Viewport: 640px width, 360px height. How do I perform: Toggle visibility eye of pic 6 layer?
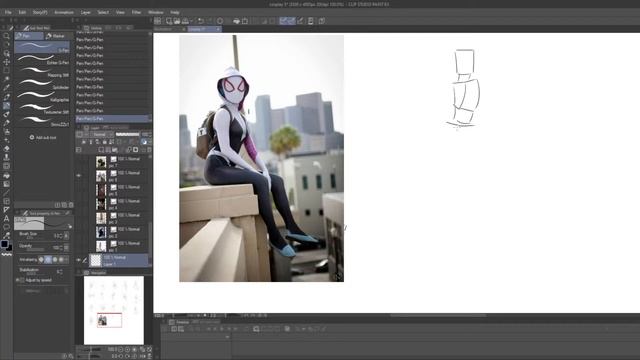tap(79, 176)
